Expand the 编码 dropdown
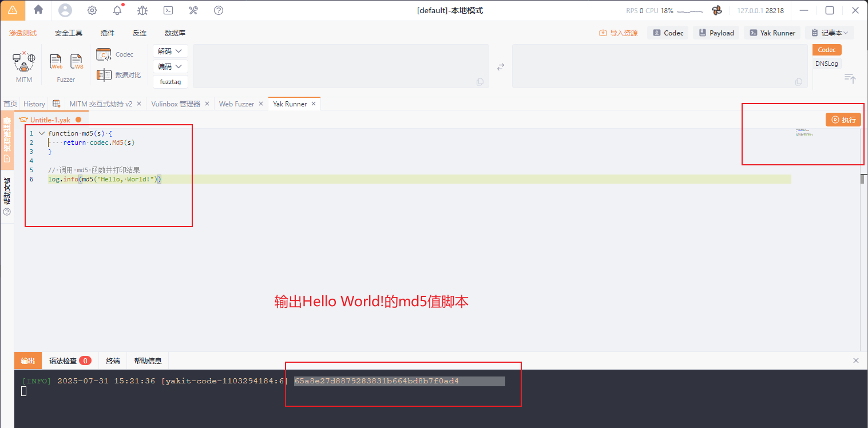 171,66
